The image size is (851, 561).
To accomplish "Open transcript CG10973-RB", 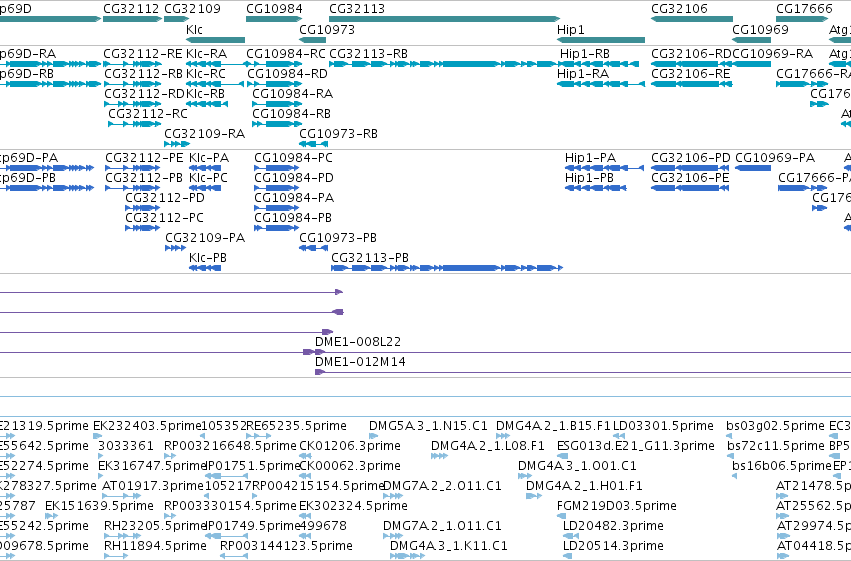I will click(313, 144).
